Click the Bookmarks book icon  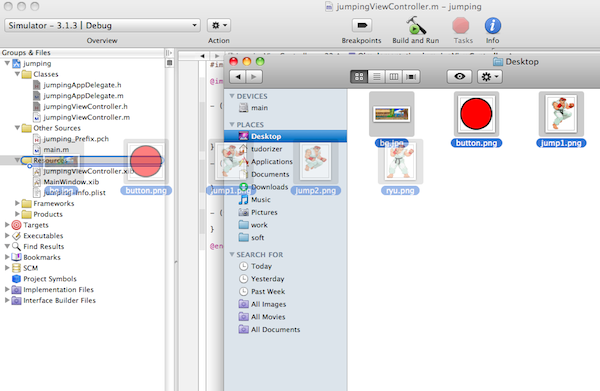[16, 257]
